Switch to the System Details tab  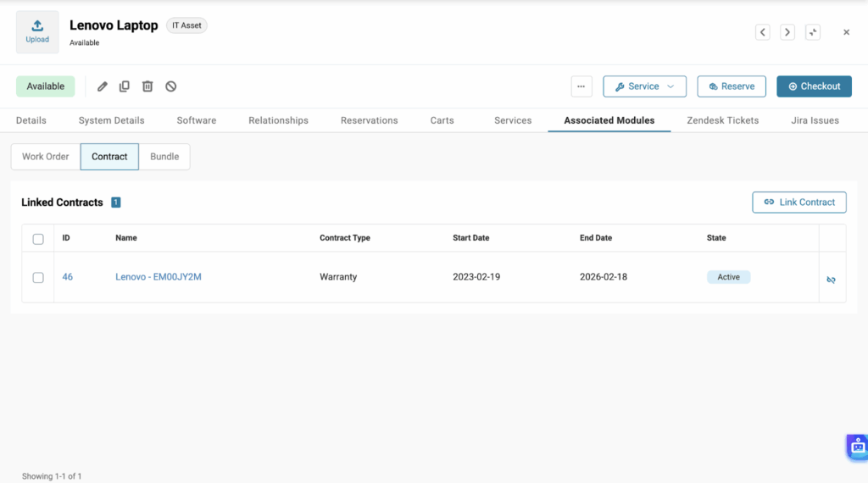(x=111, y=120)
